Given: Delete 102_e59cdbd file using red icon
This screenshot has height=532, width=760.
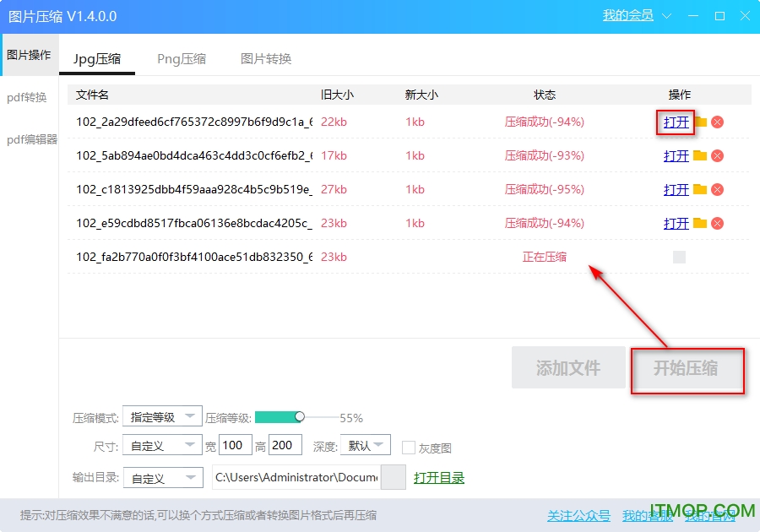Looking at the screenshot, I should pos(717,223).
